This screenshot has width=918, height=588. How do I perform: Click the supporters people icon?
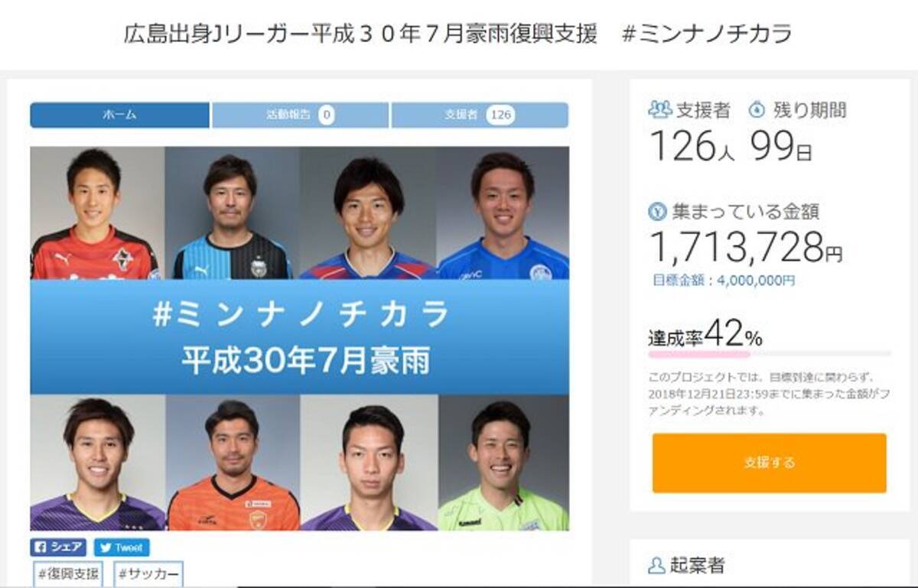[659, 109]
